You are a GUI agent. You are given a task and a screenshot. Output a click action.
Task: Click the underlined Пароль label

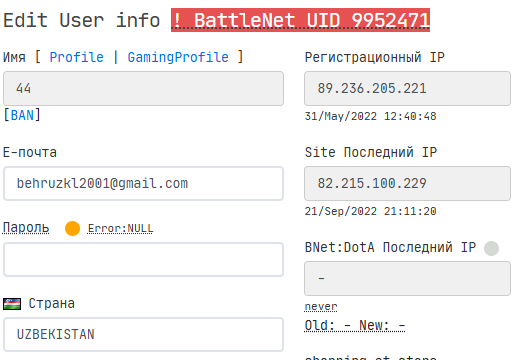pos(26,228)
